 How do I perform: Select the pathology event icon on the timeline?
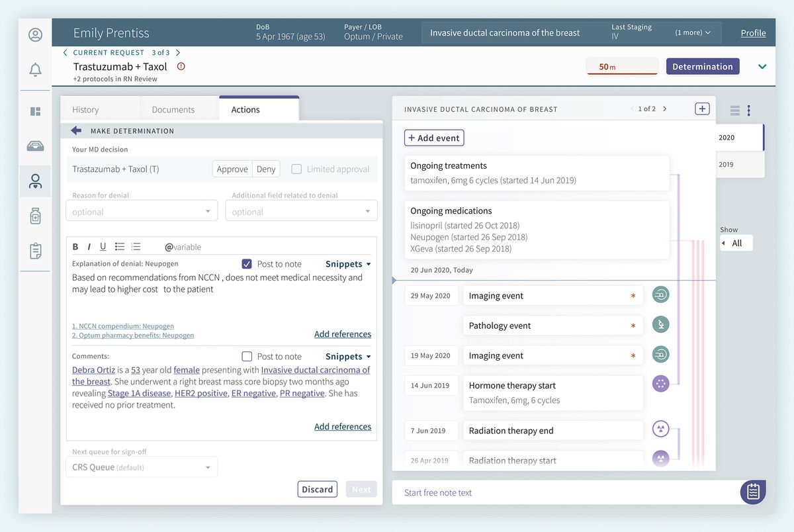pos(660,324)
